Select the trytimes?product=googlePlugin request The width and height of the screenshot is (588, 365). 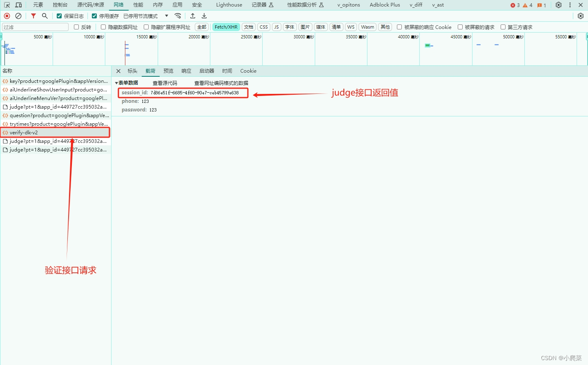click(x=56, y=124)
